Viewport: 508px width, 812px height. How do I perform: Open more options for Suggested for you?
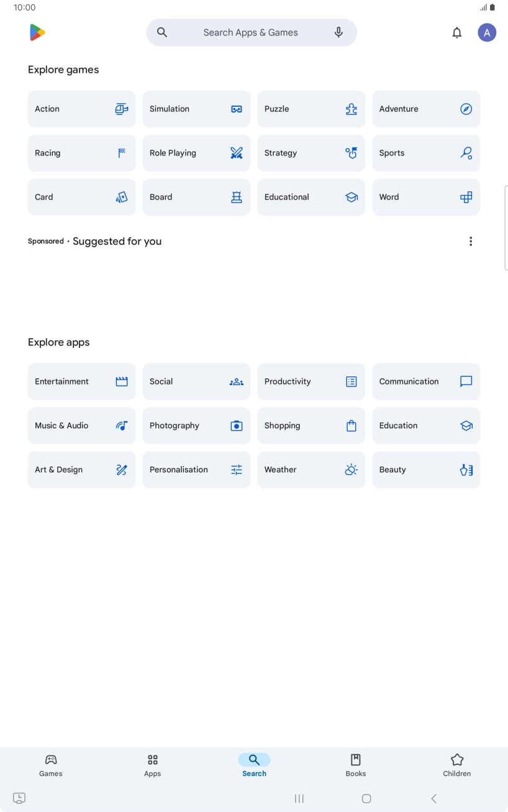pos(471,241)
